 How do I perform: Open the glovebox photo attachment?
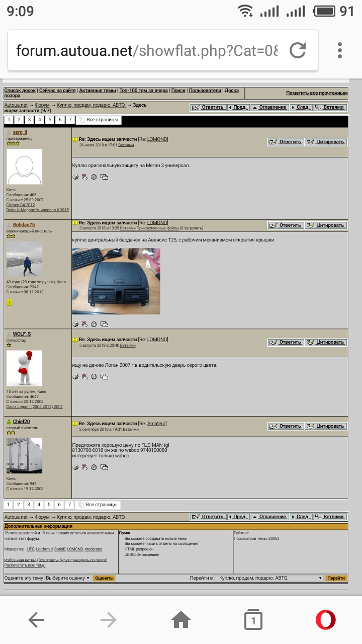click(x=116, y=281)
